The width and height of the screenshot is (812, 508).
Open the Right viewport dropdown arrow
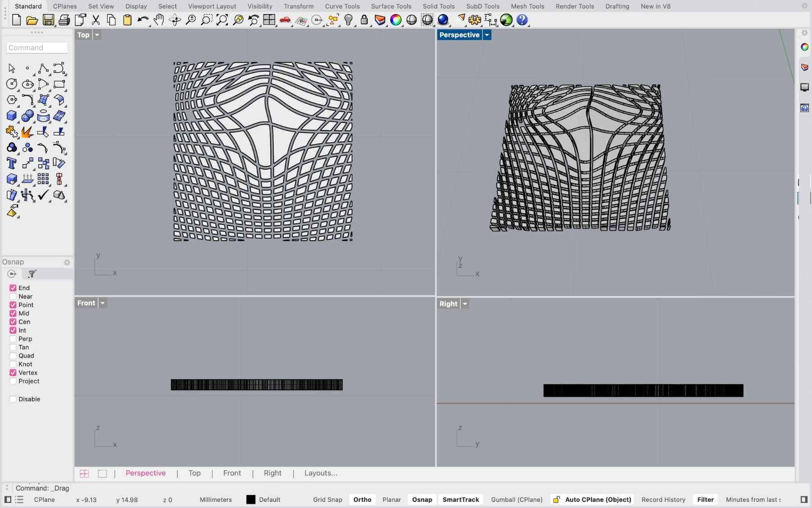pos(465,304)
